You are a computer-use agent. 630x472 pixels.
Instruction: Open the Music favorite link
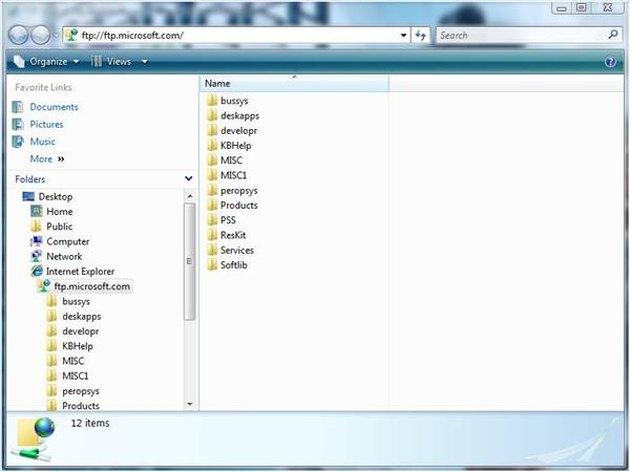tap(42, 141)
